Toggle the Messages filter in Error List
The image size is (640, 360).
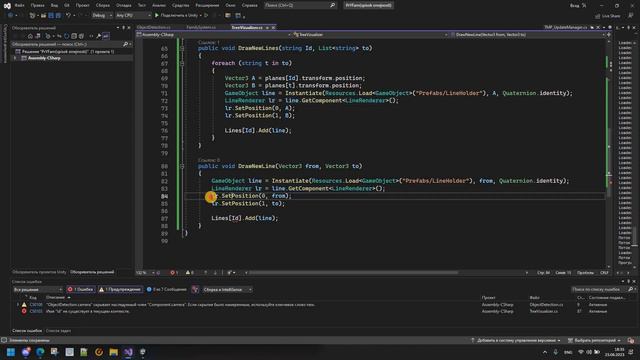166,289
